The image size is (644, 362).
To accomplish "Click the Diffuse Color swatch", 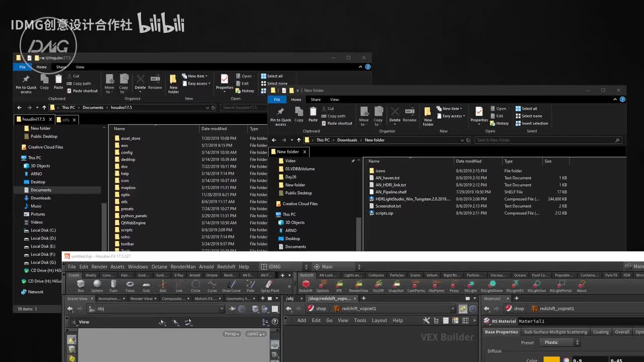I will (x=551, y=359).
